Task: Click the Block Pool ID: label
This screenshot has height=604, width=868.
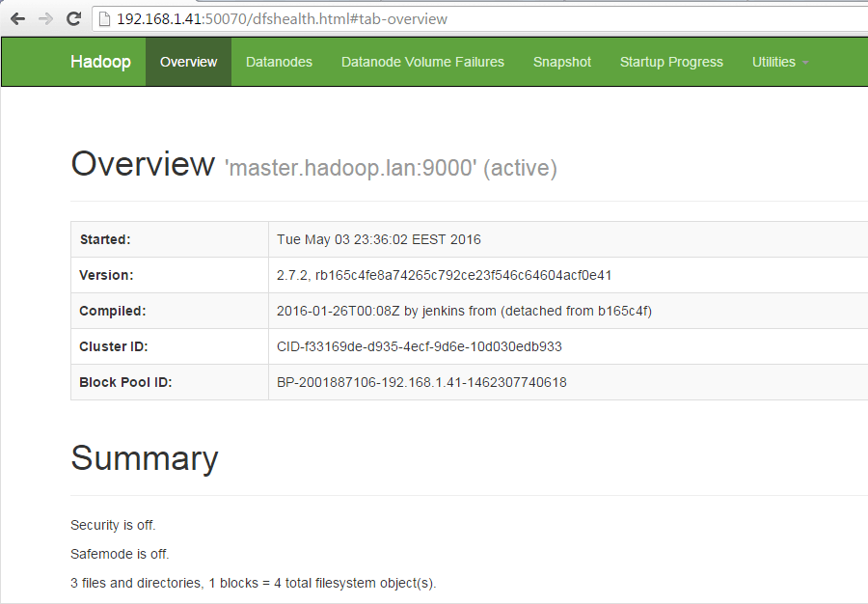Action: pos(125,382)
